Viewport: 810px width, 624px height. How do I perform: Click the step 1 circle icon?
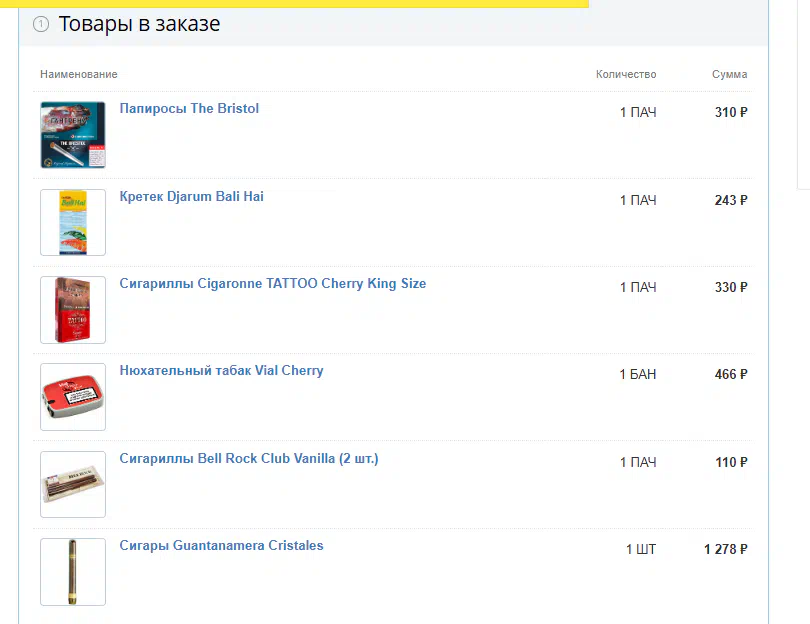click(x=41, y=24)
